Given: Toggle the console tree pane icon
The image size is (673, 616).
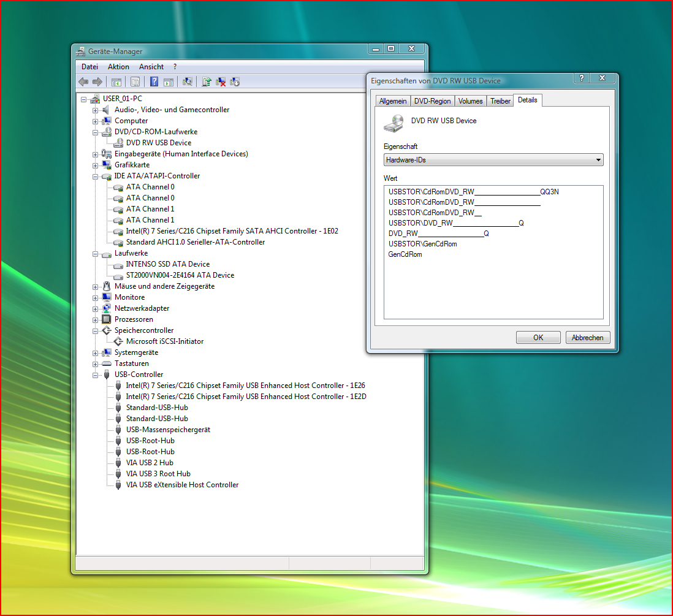Looking at the screenshot, I should (x=116, y=82).
